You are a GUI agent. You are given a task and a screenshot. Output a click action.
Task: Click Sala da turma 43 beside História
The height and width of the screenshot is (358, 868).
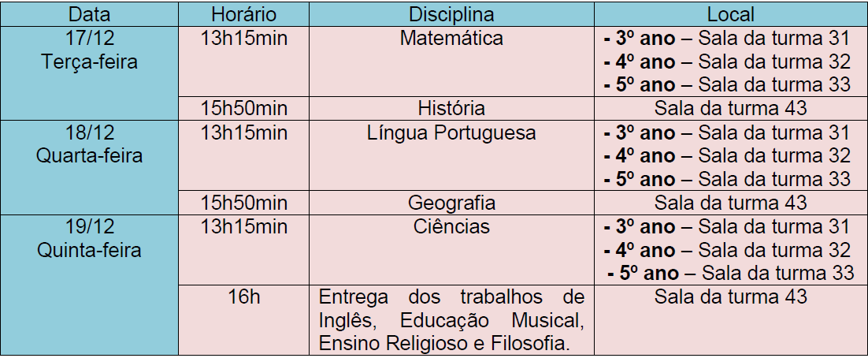[x=730, y=108]
